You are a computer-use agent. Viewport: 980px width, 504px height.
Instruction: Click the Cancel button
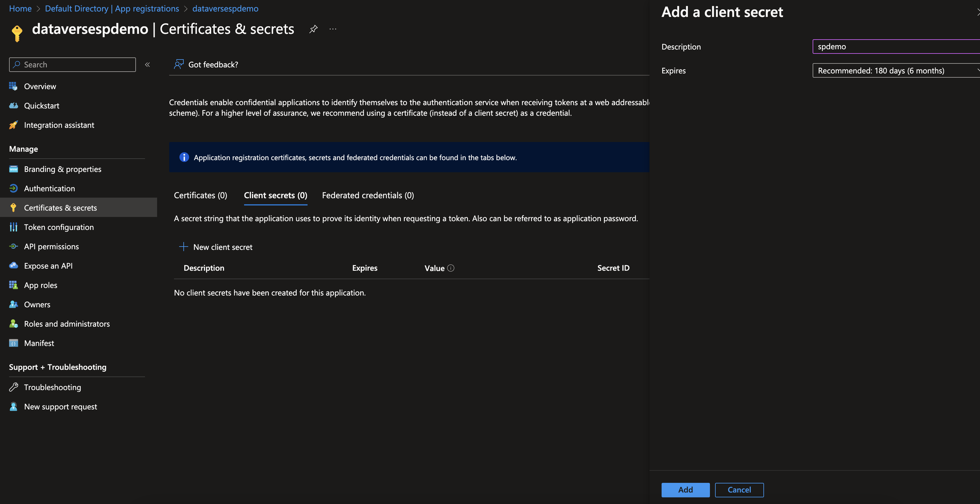point(739,490)
